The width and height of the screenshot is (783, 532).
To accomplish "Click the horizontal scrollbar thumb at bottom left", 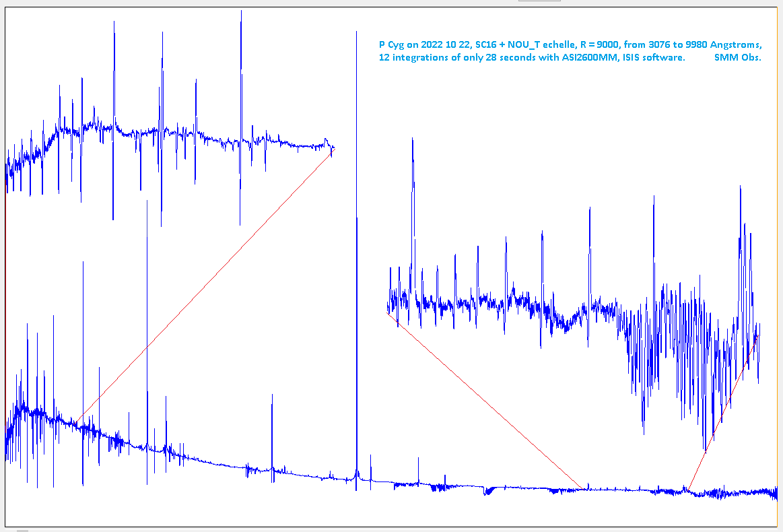I will 22,530.
